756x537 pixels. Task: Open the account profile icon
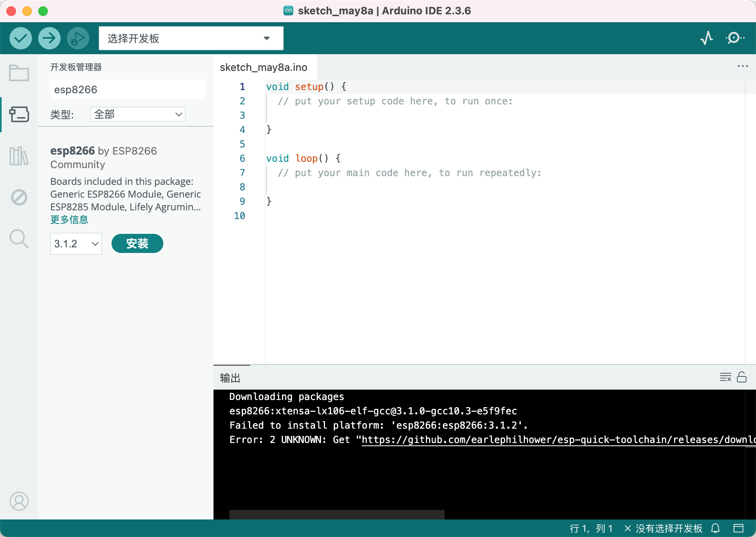[19, 501]
